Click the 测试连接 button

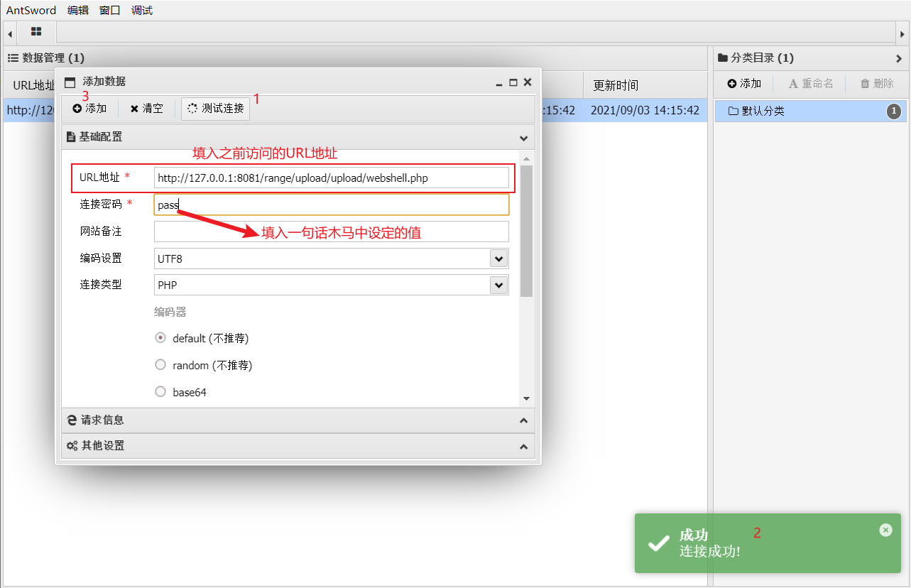click(x=215, y=109)
